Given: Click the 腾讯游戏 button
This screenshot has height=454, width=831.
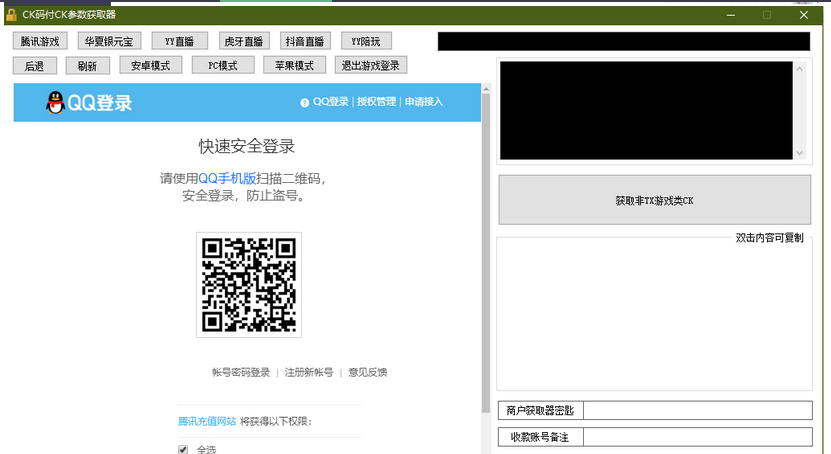Looking at the screenshot, I should pos(40,41).
